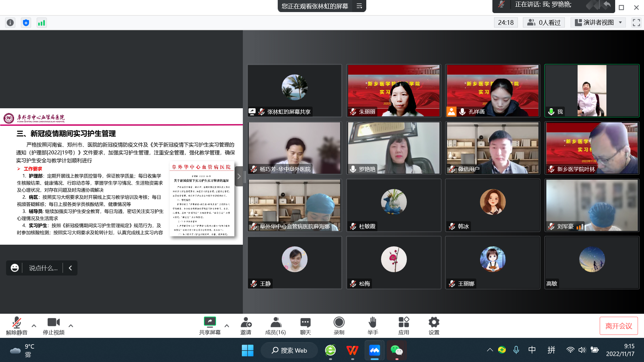Image resolution: width=644 pixels, height=362 pixels.
Task: Select 王丽娜 participant tile
Action: 493,262
